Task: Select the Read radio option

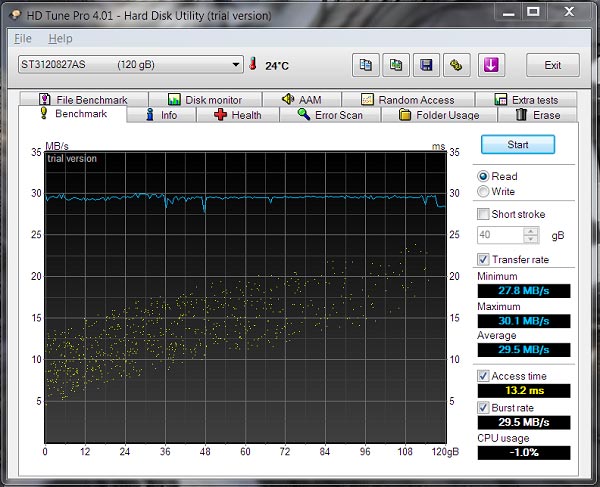Action: coord(483,176)
